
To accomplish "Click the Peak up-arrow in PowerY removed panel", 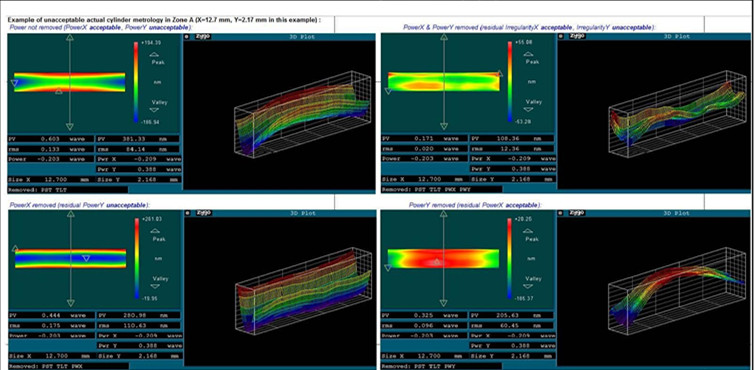I will click(x=529, y=232).
